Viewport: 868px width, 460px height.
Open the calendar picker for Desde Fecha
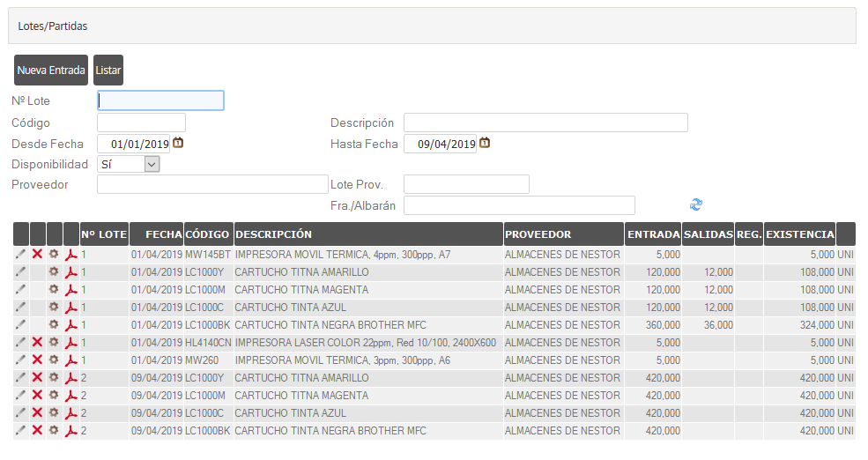pyautogui.click(x=178, y=143)
